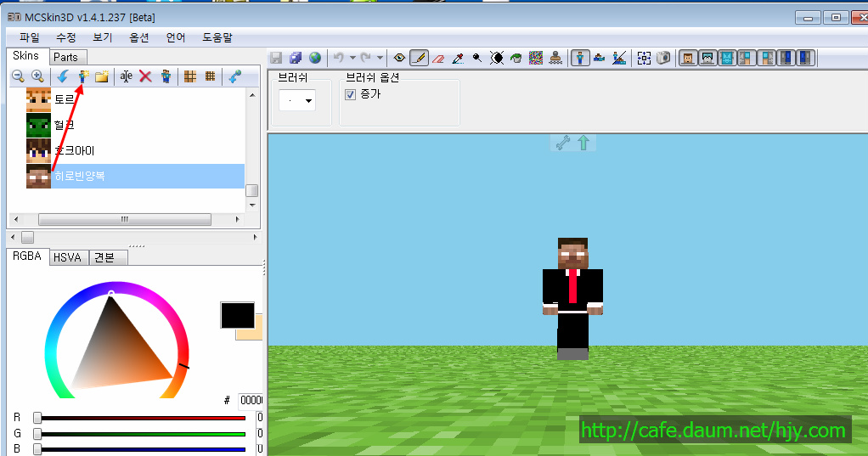Select the 헐크 skin
The image size is (868, 456).
pos(134,125)
